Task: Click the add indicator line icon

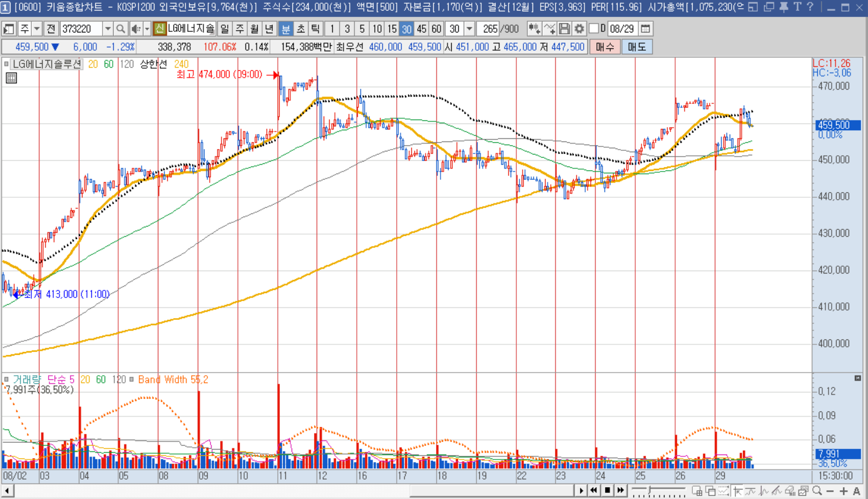Action: [x=549, y=29]
